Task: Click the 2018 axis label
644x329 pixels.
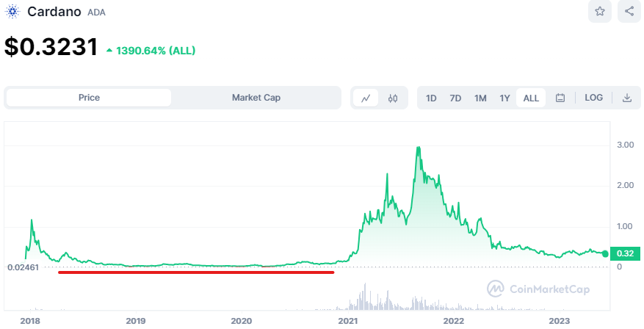Action: click(30, 321)
